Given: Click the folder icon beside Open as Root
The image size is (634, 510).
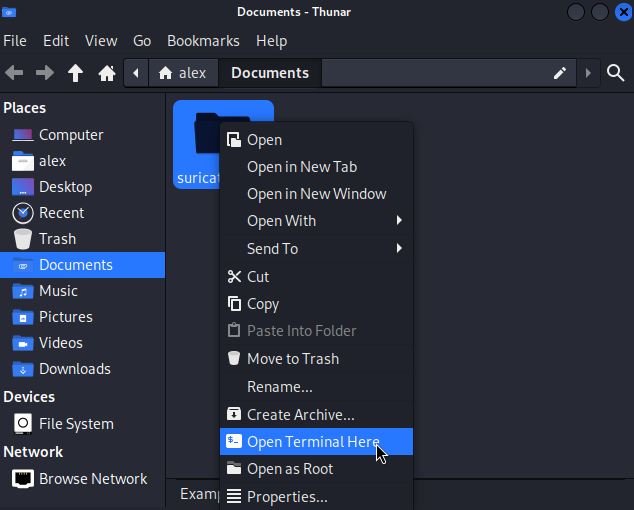Looking at the screenshot, I should [234, 468].
